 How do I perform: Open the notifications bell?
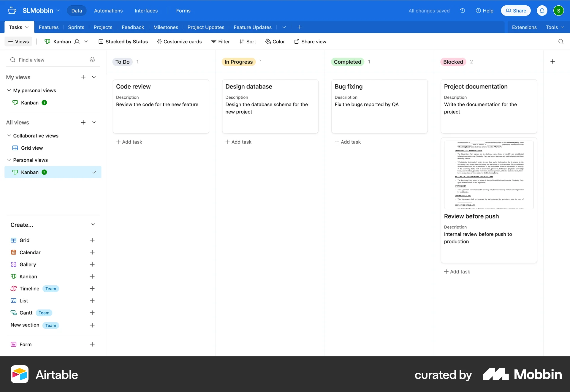tap(542, 10)
